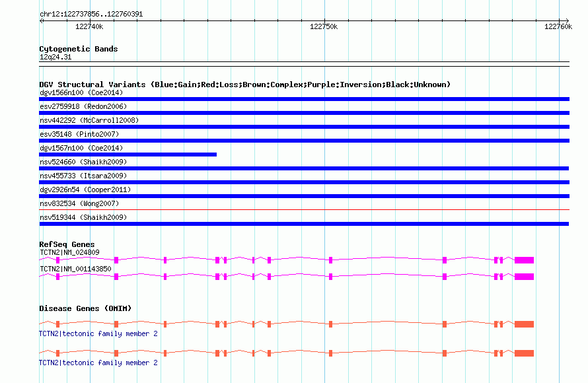Click the Disease Genes (OMIM) track title
This screenshot has height=383, width=588.
click(x=85, y=308)
